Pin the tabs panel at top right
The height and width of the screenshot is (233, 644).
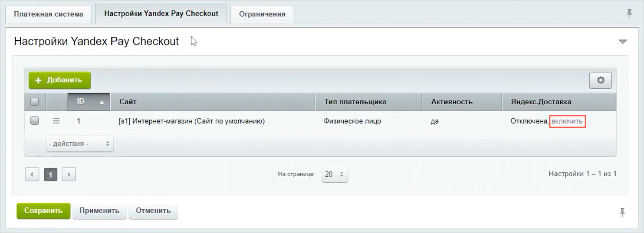(629, 13)
